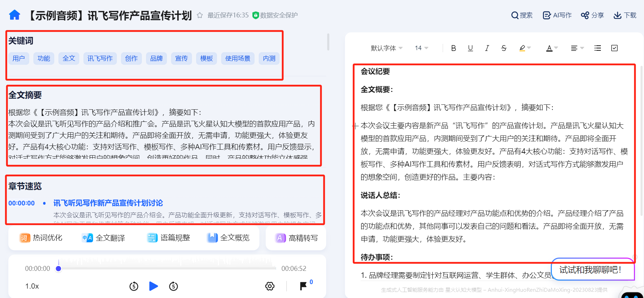
Task: Click the 说话人总结 heading
Action: click(380, 195)
